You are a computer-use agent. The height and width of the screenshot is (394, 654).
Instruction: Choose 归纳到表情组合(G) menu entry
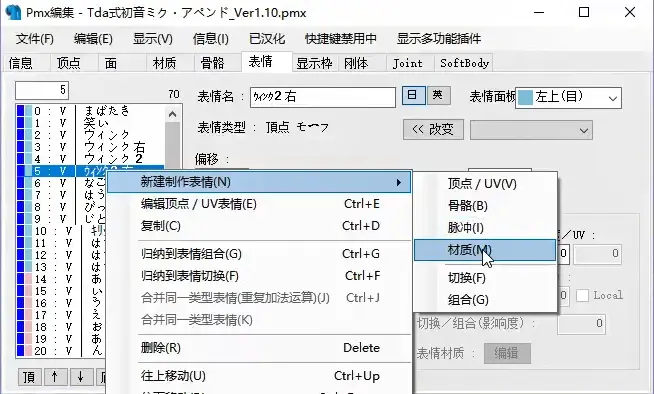[259, 254]
